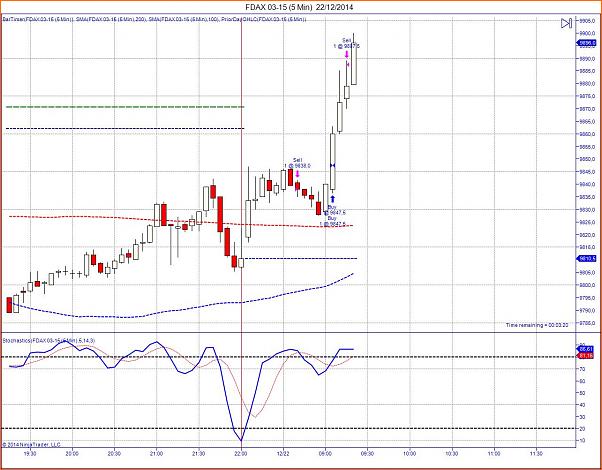Click the blue exit marker on the tall 09:00 candle
The image size is (602, 470).
pyautogui.click(x=333, y=165)
